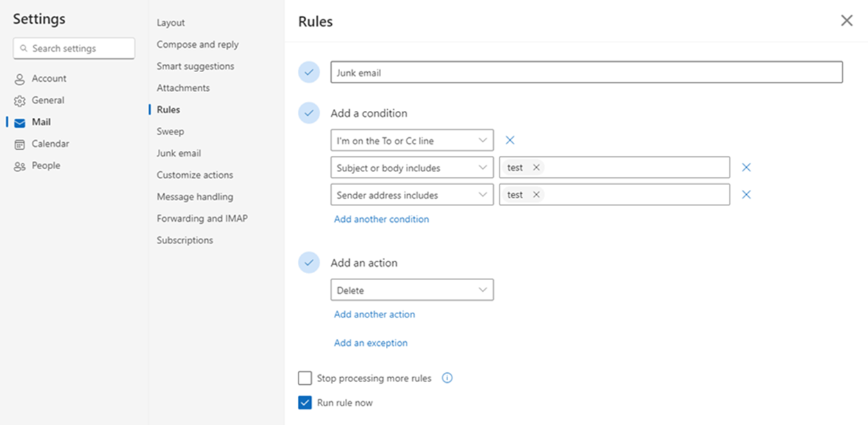Click Add an exception link
Viewport: 868px width, 425px height.
[371, 343]
